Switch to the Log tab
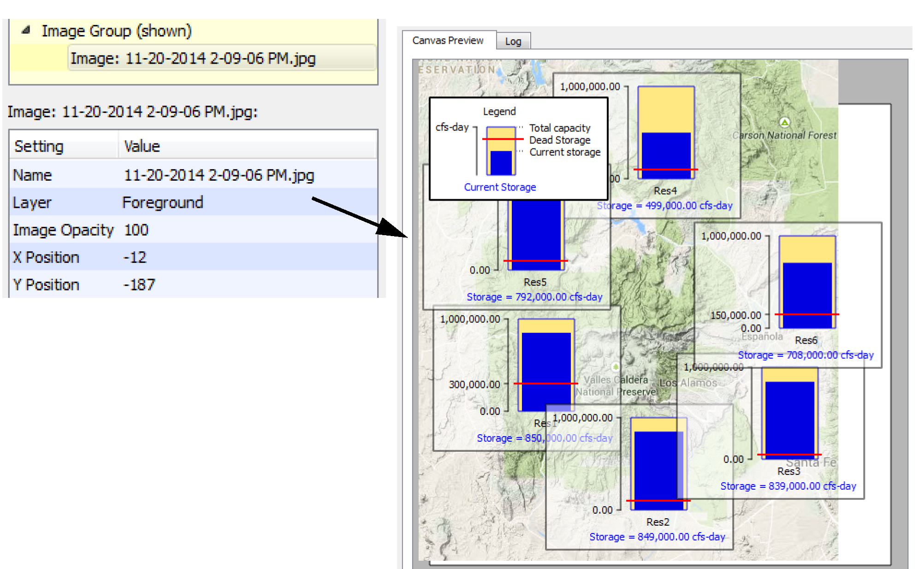The width and height of the screenshot is (924, 569). pyautogui.click(x=513, y=41)
